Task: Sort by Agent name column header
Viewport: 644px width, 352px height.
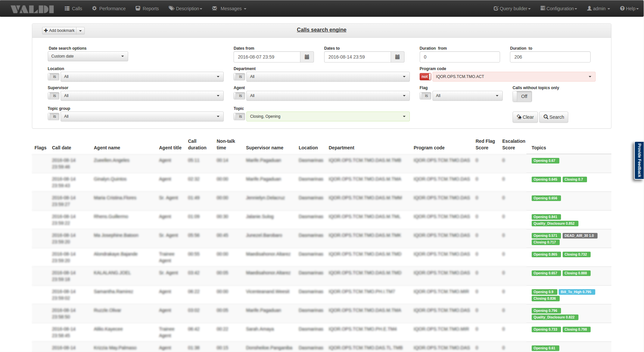Action: point(107,148)
